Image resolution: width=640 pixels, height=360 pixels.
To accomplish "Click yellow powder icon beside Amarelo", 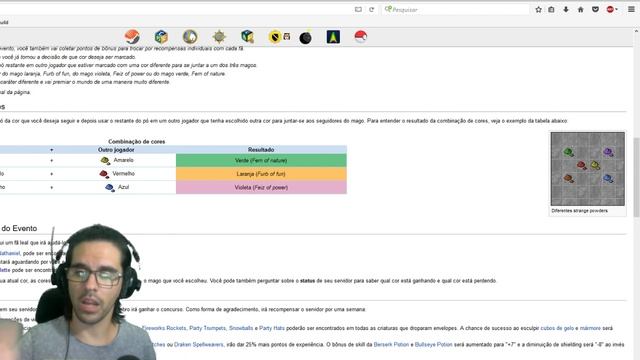I will pos(105,160).
